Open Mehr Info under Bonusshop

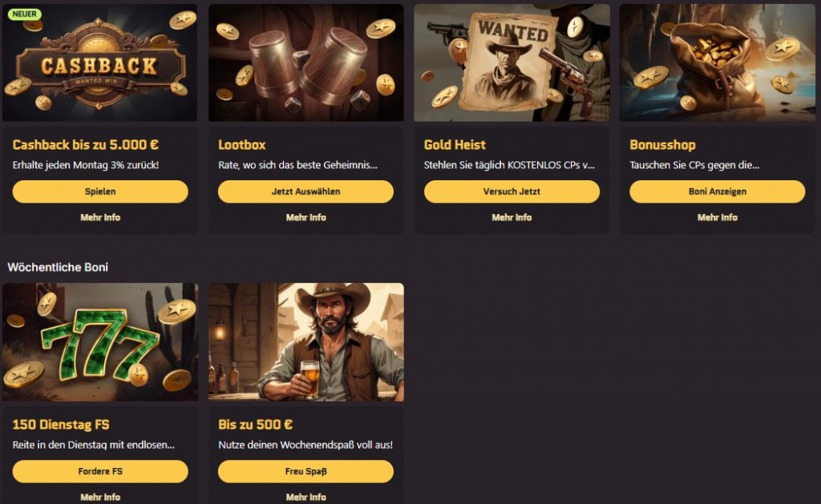pos(718,217)
